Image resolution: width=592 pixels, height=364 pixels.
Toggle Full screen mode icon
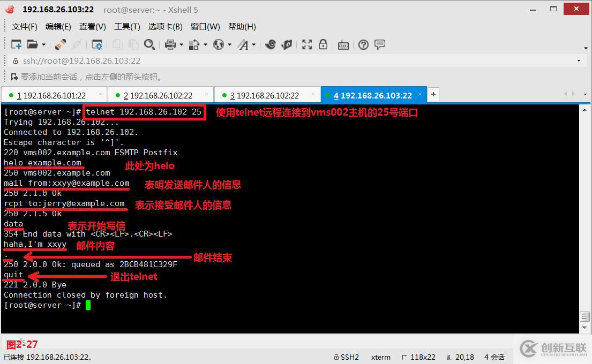[x=306, y=44]
